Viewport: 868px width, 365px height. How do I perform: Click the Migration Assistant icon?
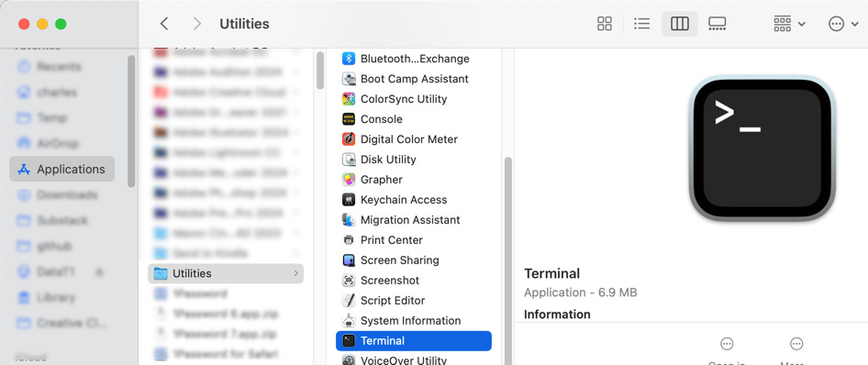tap(348, 219)
